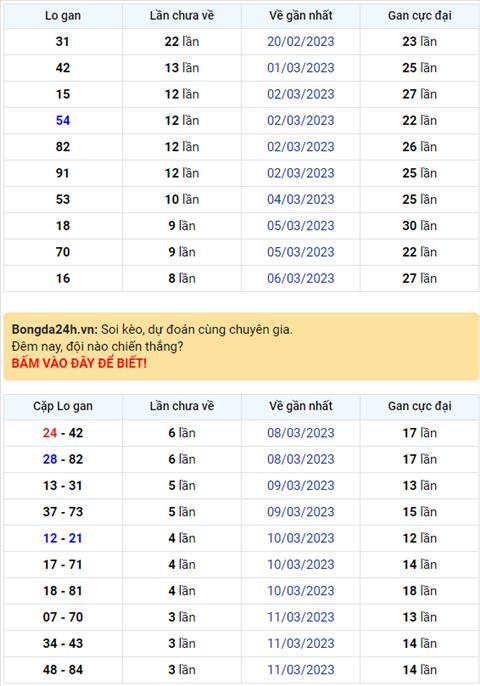Click '13 lần' in row 42
The height and width of the screenshot is (686, 480).
point(182,68)
